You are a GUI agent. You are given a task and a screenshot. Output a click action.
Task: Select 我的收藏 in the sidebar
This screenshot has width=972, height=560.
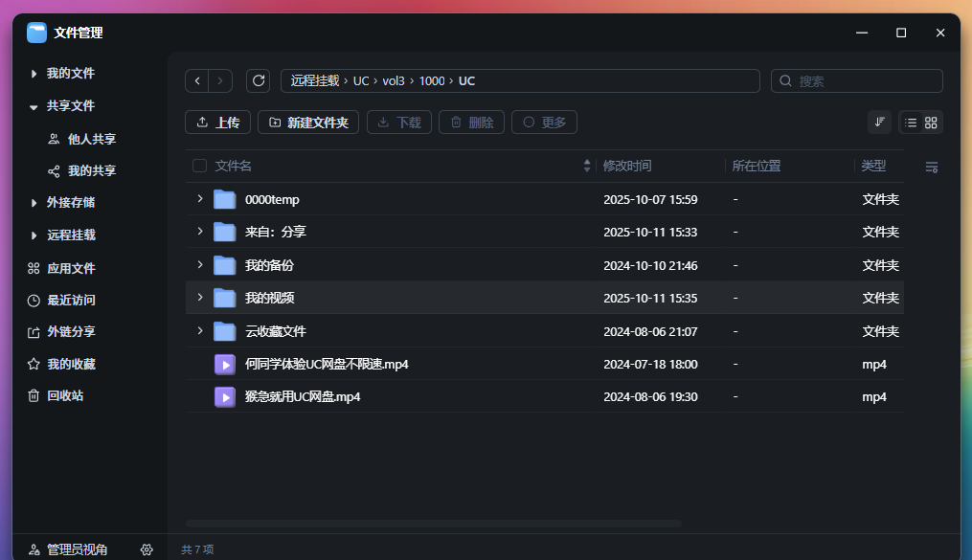(x=71, y=364)
